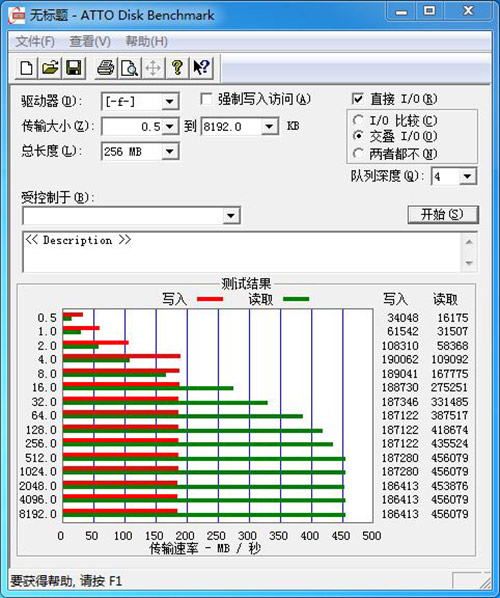The image size is (500, 598).
Task: Close the ATTO Disk Benchmark window
Action: click(468, 12)
